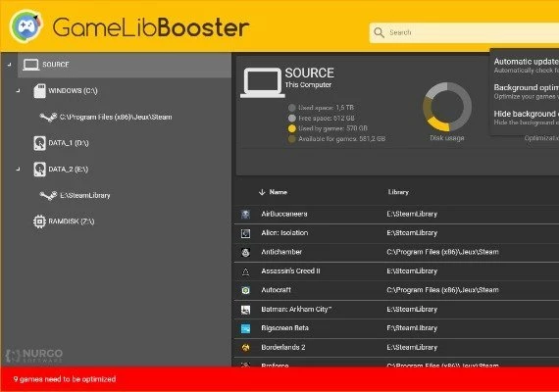The image size is (559, 392).
Task: Open the Automatic update option
Action: tap(527, 66)
